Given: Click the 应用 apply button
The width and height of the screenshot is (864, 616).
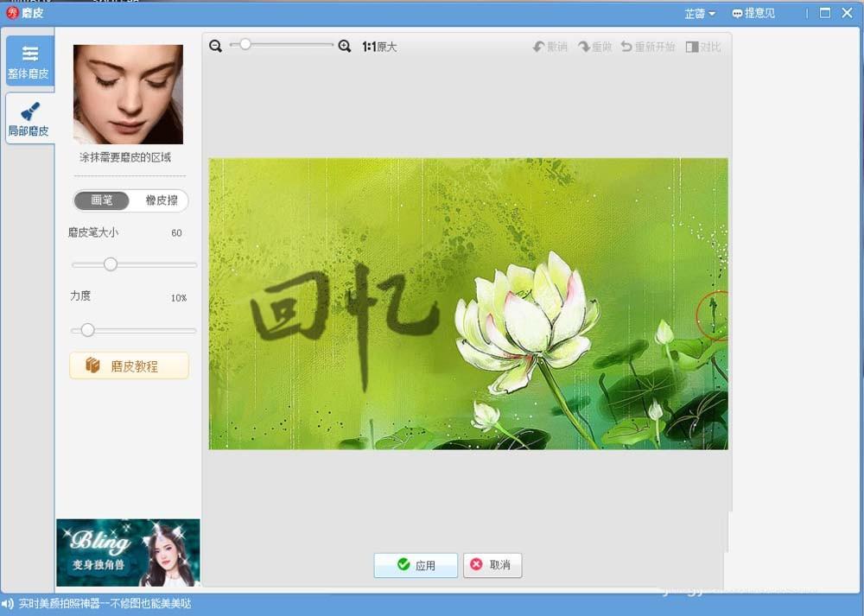Looking at the screenshot, I should click(416, 565).
